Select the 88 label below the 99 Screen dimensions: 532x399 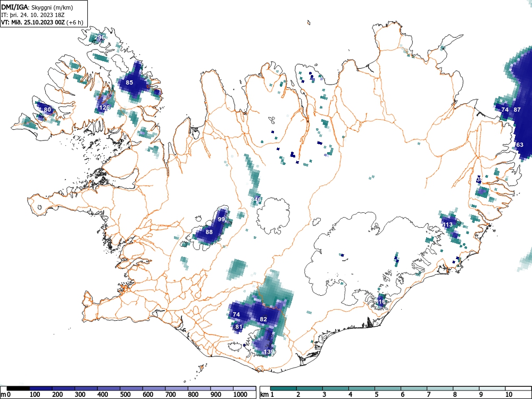209,232
